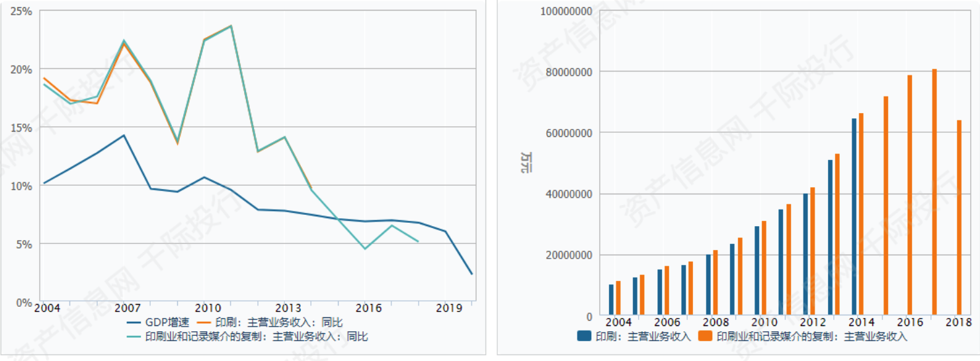This screenshot has width=980, height=361.
Task: Click the 100000000 label on bar chart axis
Action: pos(567,11)
